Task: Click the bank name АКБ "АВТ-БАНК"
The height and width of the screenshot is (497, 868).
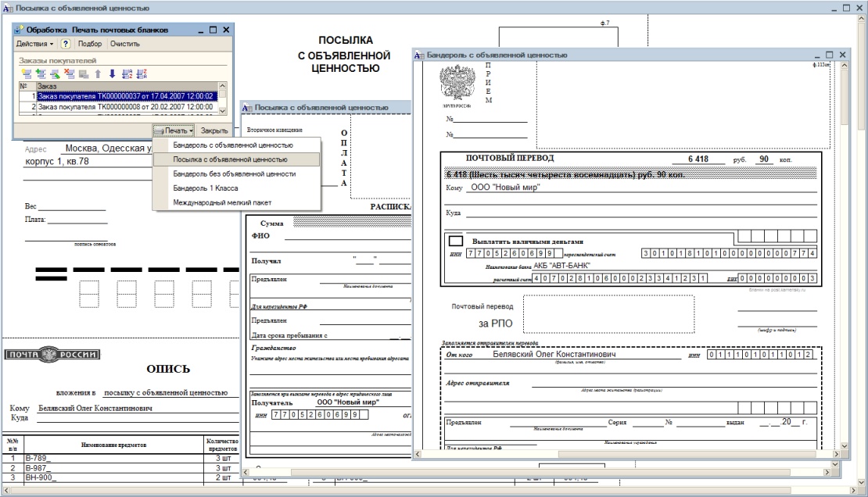Action: (561, 265)
